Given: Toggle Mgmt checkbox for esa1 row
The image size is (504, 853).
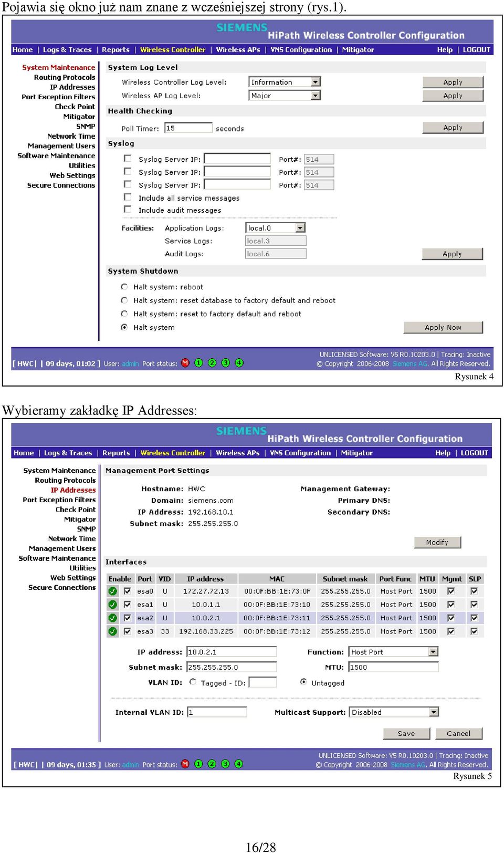Looking at the screenshot, I should (x=450, y=605).
